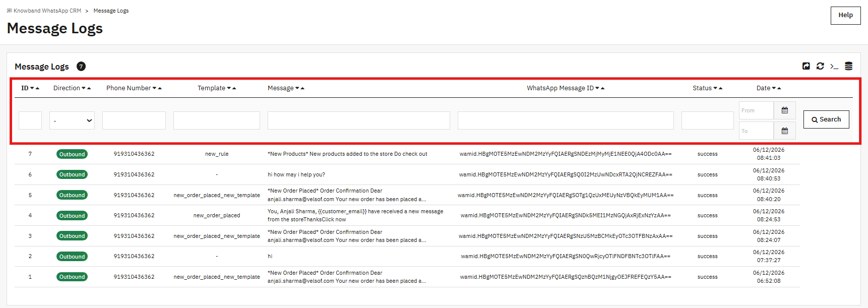Sort WhatsApp Message ID column ascending
868x308 pixels.
click(x=603, y=88)
